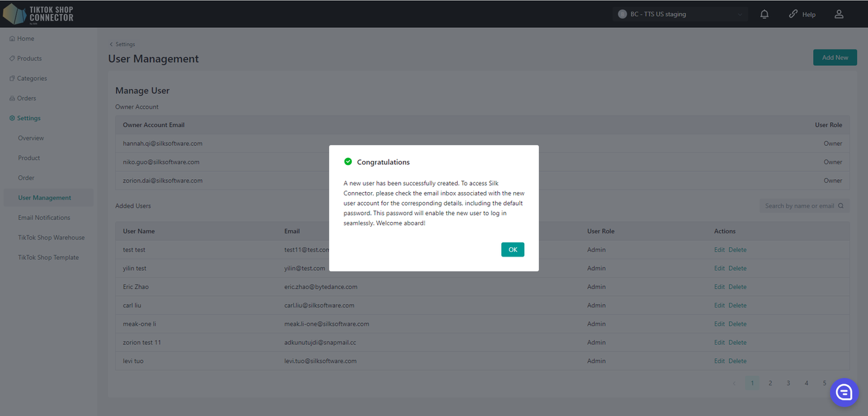Delete the user Eric Zhao
The image size is (868, 416).
[x=737, y=287]
